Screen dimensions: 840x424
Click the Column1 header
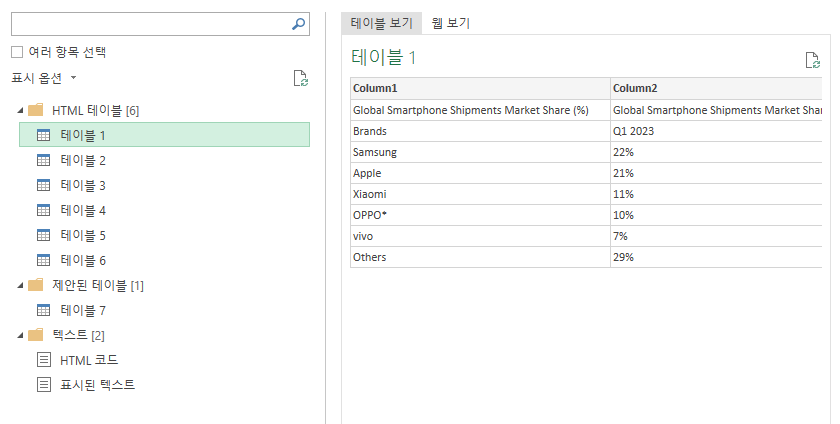coord(481,88)
